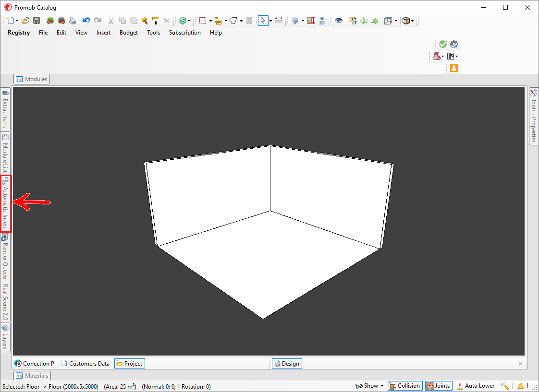The image size is (539, 392).
Task: Open the dropdown arrow beside the New icon
Action: (x=17, y=21)
